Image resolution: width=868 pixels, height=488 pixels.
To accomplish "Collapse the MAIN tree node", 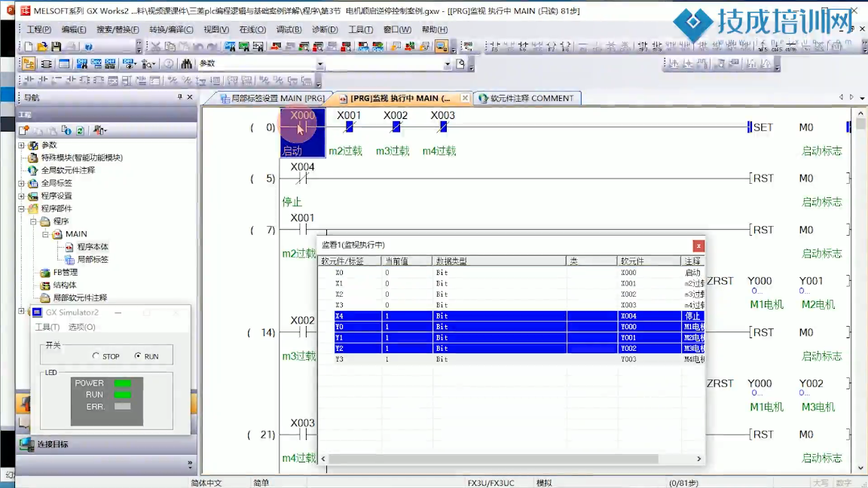I will coord(45,234).
